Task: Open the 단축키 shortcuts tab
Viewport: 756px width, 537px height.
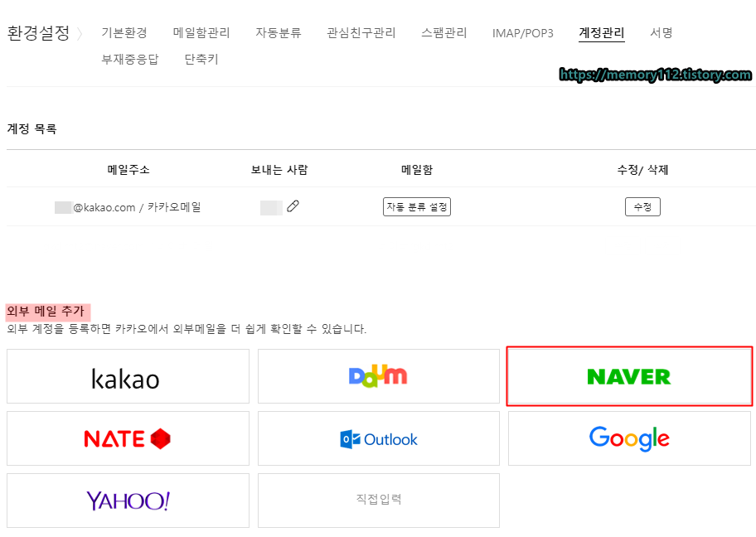Action: 201,60
